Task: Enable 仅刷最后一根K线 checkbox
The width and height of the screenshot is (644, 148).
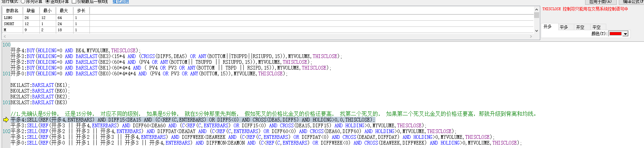Action: point(74,2)
